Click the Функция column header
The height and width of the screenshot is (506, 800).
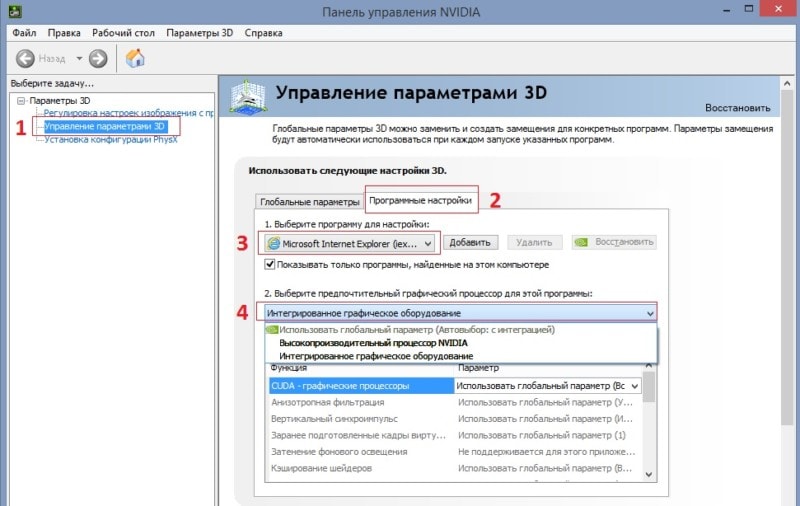[289, 368]
